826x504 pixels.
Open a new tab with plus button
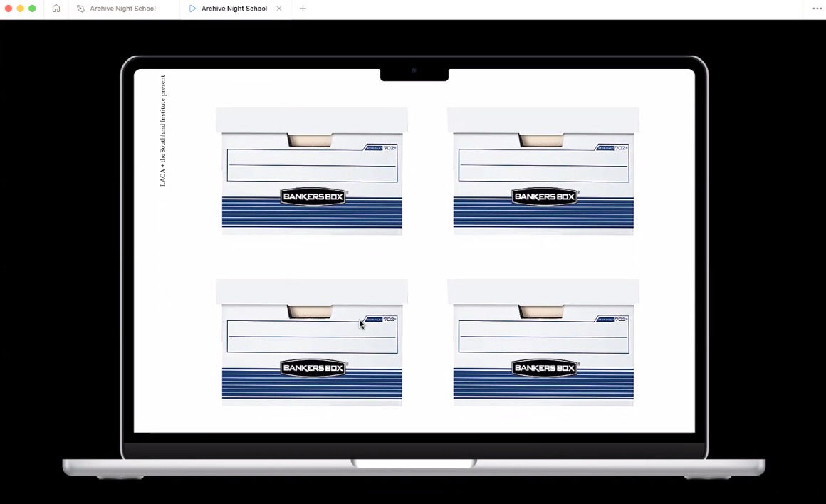tap(303, 9)
